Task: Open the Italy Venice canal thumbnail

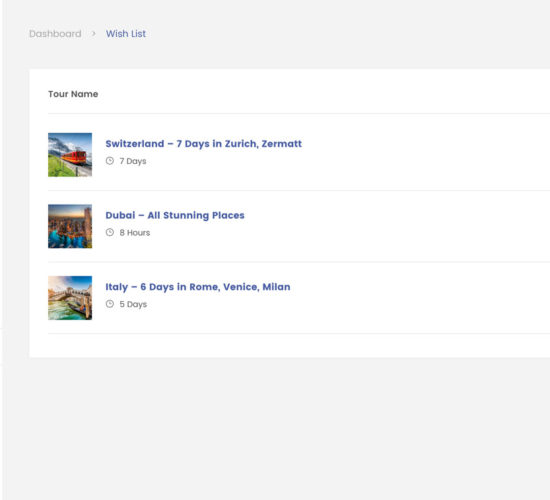Action: click(x=70, y=298)
